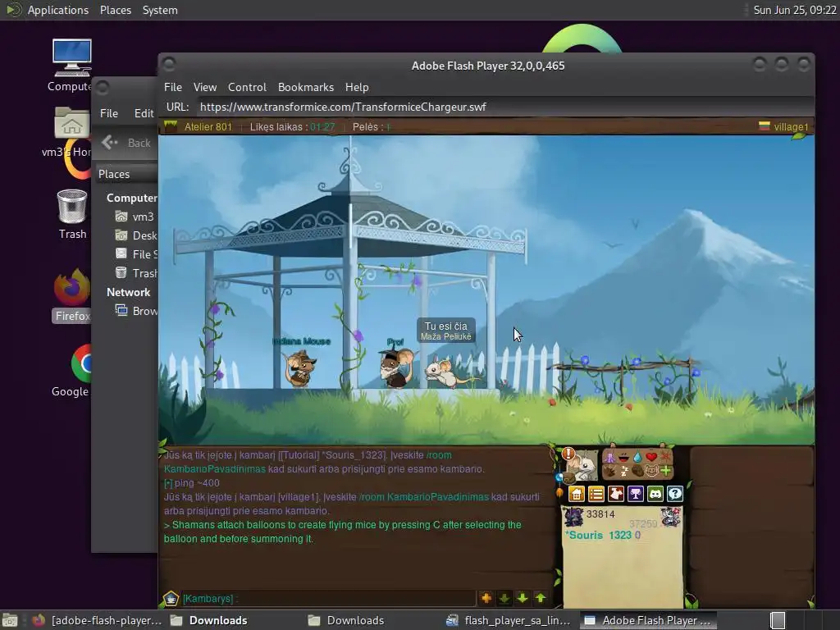Select the brown fist facepalm emote
Viewport: 840px width, 630px height.
(637, 472)
